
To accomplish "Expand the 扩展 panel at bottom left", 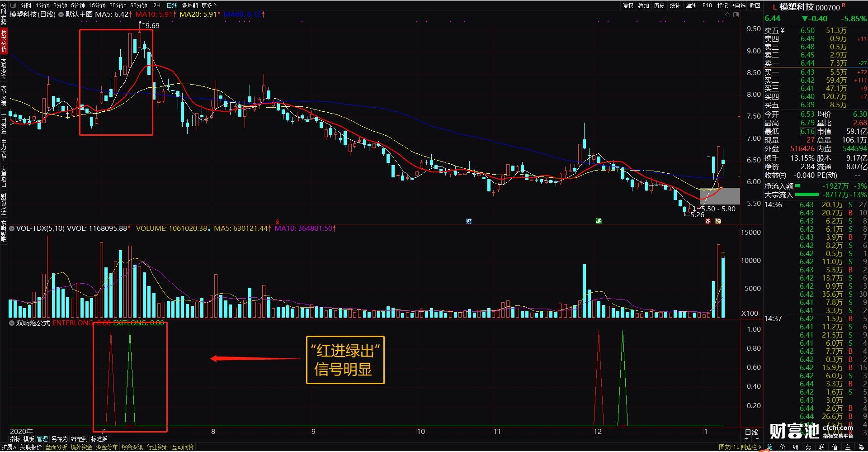I will pos(8,447).
